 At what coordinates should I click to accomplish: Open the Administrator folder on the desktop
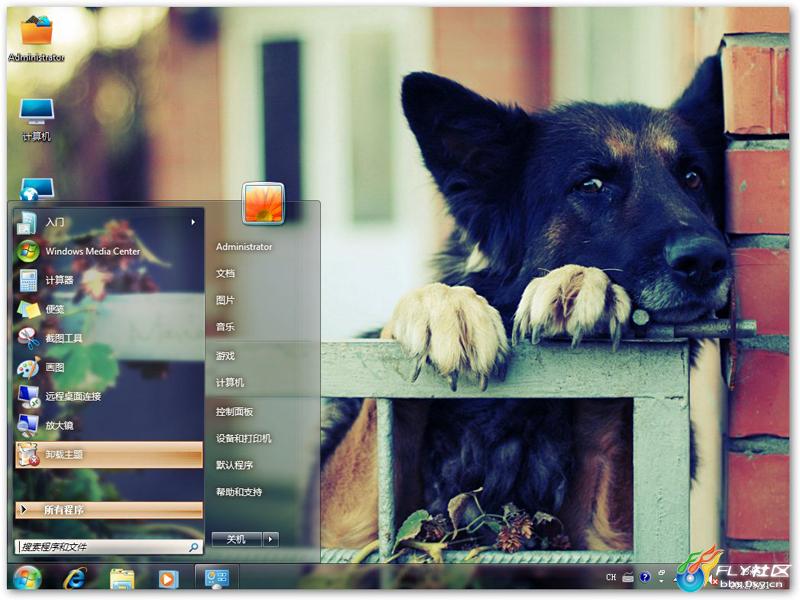pyautogui.click(x=36, y=38)
